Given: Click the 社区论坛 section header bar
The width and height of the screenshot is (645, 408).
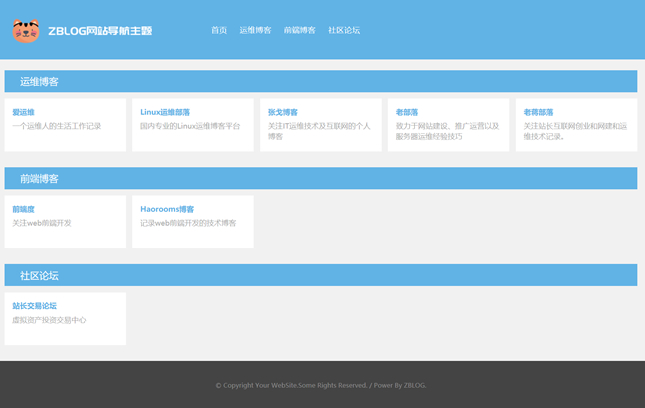Looking at the screenshot, I should click(x=320, y=275).
